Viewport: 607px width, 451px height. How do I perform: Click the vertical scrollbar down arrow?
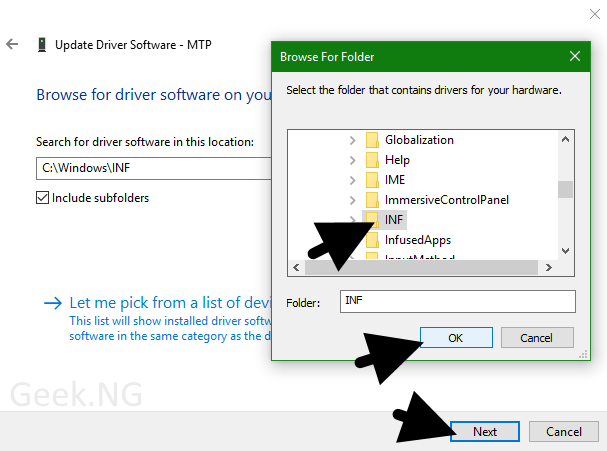(565, 251)
